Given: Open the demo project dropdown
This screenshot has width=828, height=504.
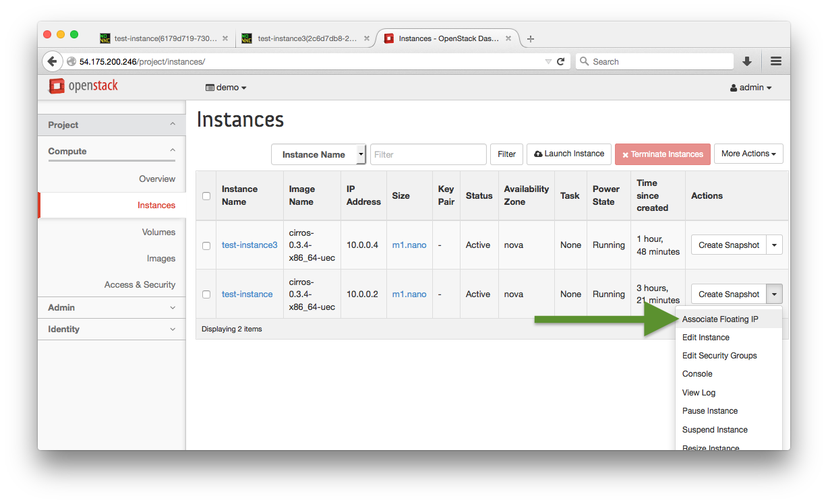Looking at the screenshot, I should click(226, 88).
